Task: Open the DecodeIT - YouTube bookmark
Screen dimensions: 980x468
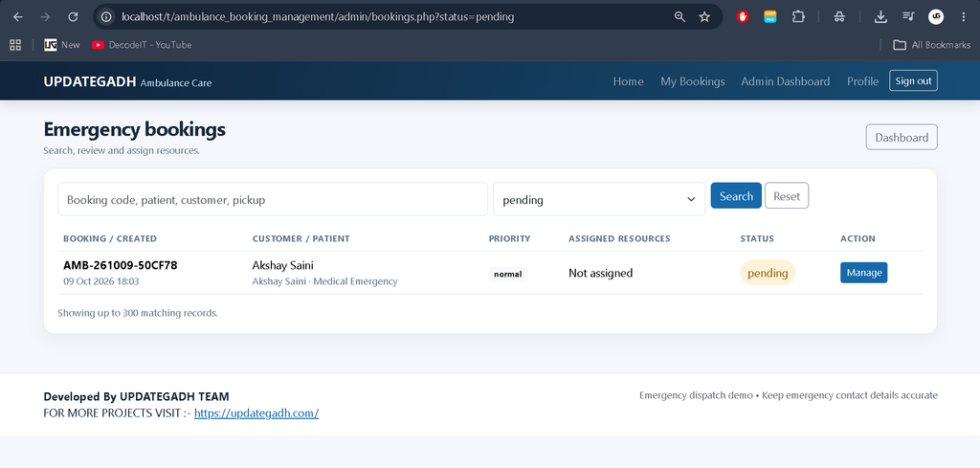Action: 142,45
